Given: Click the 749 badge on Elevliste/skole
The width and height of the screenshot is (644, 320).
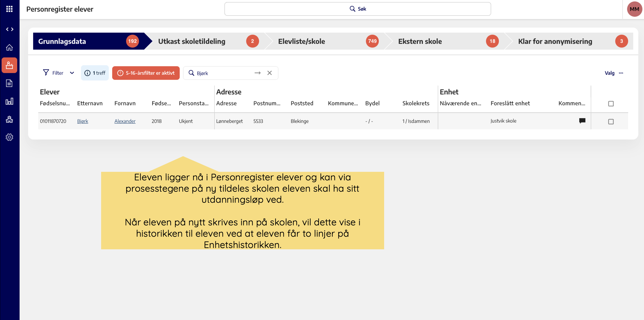Looking at the screenshot, I should tap(372, 41).
